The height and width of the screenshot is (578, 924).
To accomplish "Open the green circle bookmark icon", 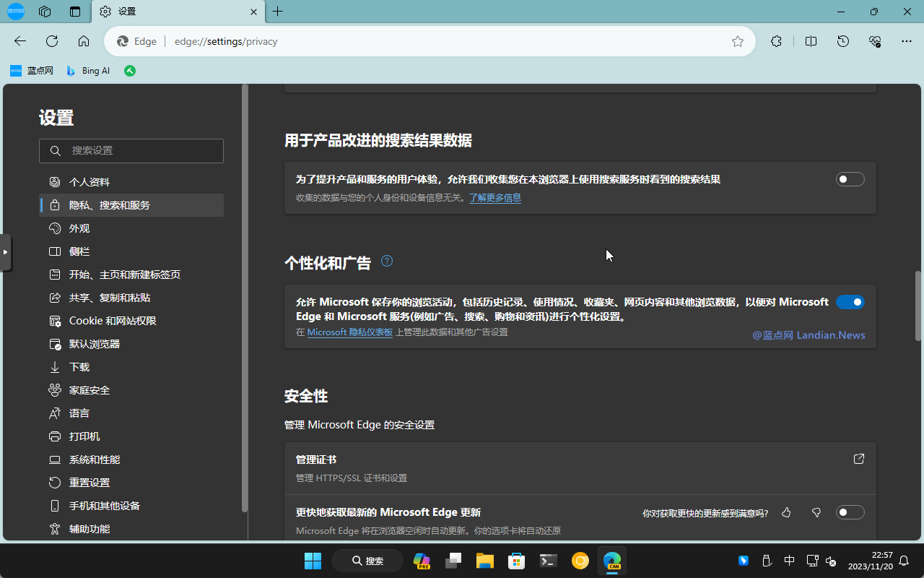I will coord(130,71).
